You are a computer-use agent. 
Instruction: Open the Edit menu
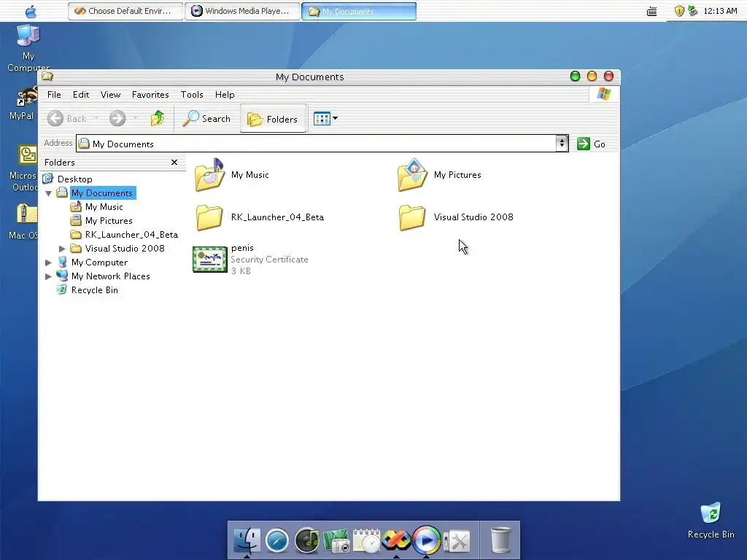click(x=81, y=94)
